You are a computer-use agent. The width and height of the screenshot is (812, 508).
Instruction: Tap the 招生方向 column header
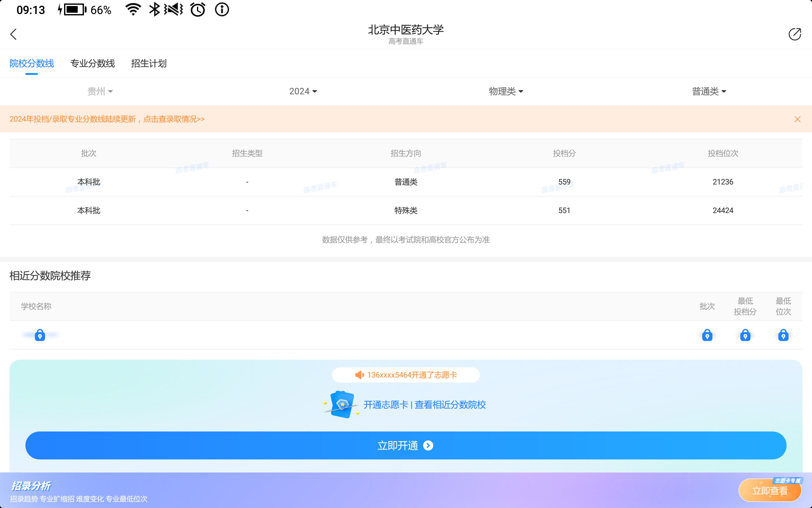pos(406,154)
